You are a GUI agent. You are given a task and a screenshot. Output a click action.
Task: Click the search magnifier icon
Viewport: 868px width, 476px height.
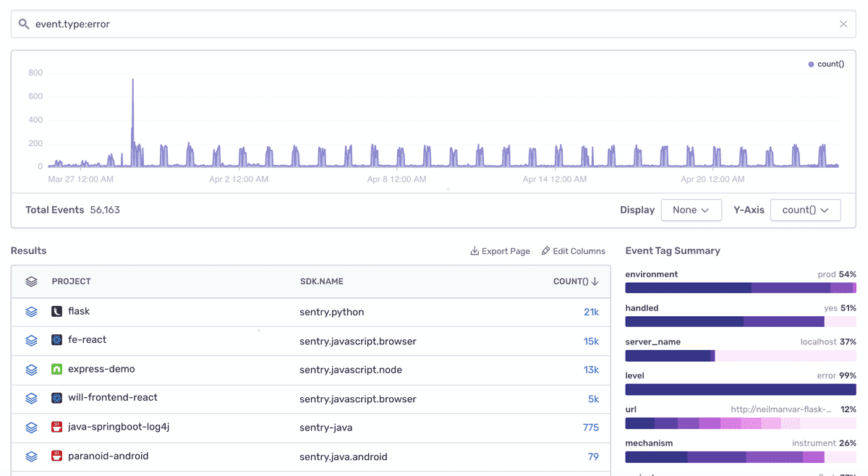(x=24, y=24)
